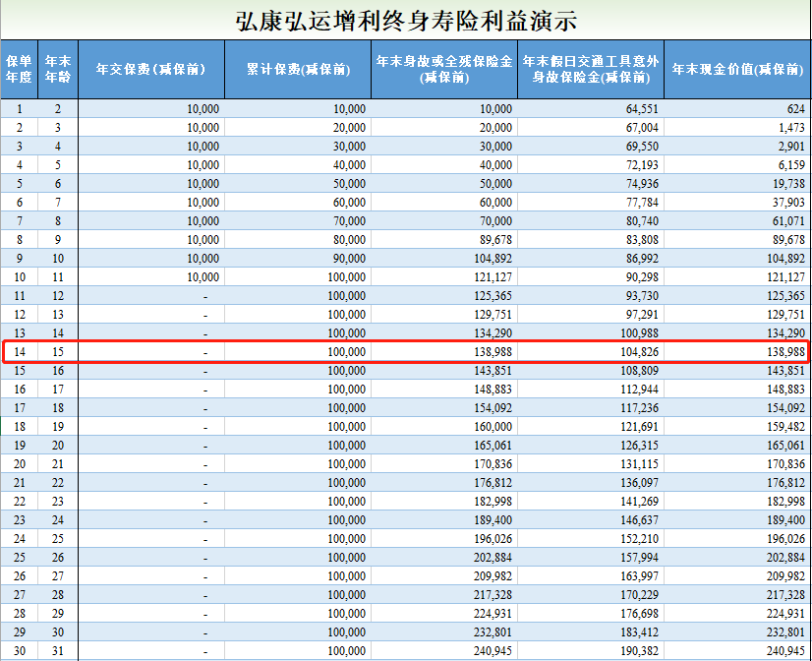The image size is (812, 661).
Task: Select death benefit cell 160,000
Action: (x=444, y=426)
